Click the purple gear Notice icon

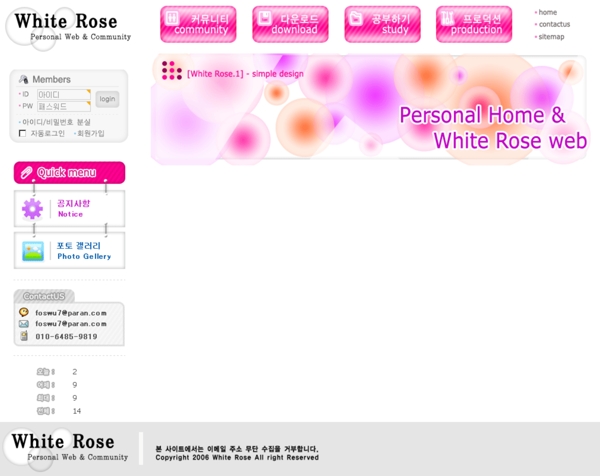[33, 208]
